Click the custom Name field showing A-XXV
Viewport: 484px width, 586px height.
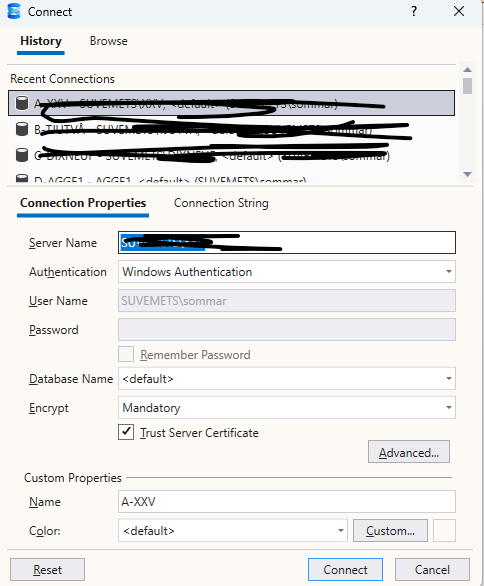(x=287, y=502)
